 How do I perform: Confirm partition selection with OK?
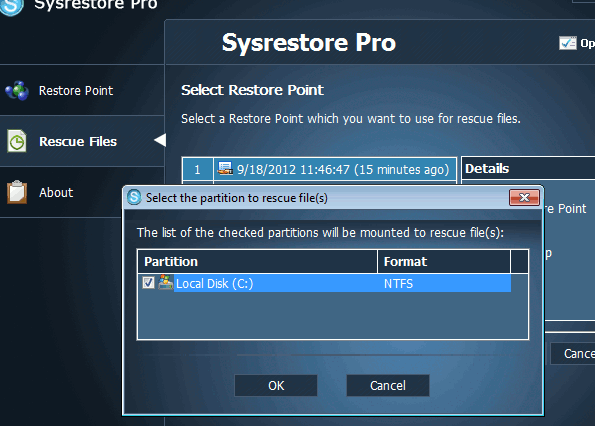(x=276, y=385)
